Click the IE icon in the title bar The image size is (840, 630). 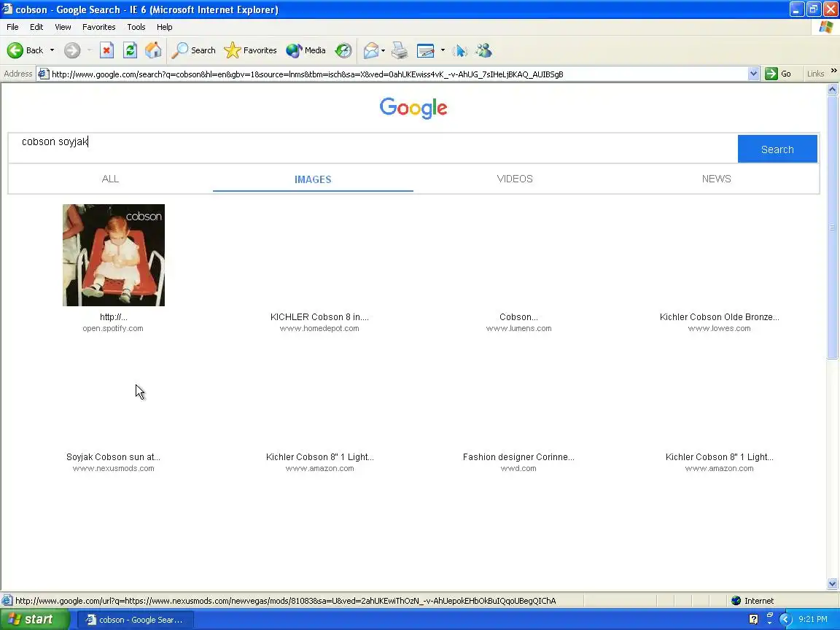point(7,9)
